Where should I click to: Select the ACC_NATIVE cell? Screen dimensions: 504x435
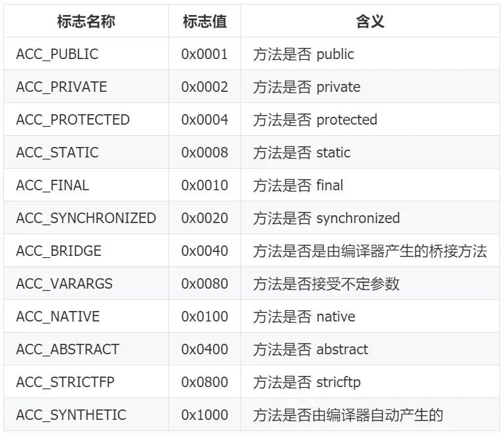click(58, 316)
